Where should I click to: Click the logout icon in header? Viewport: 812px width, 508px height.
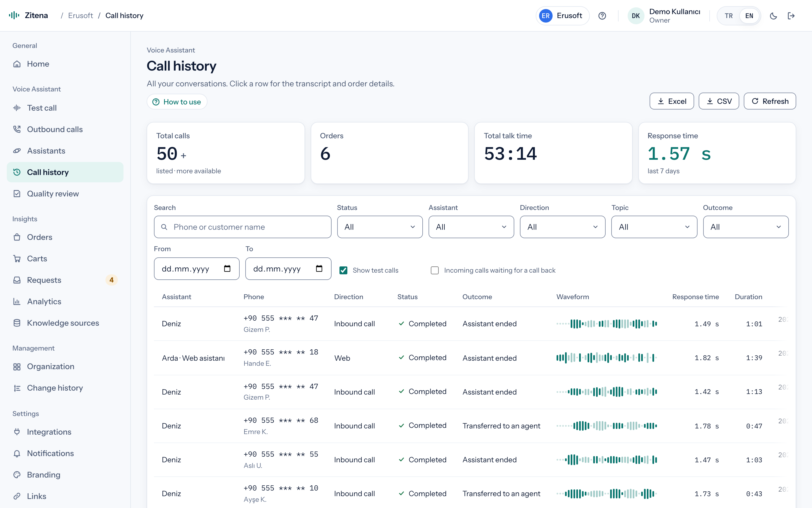tap(791, 16)
